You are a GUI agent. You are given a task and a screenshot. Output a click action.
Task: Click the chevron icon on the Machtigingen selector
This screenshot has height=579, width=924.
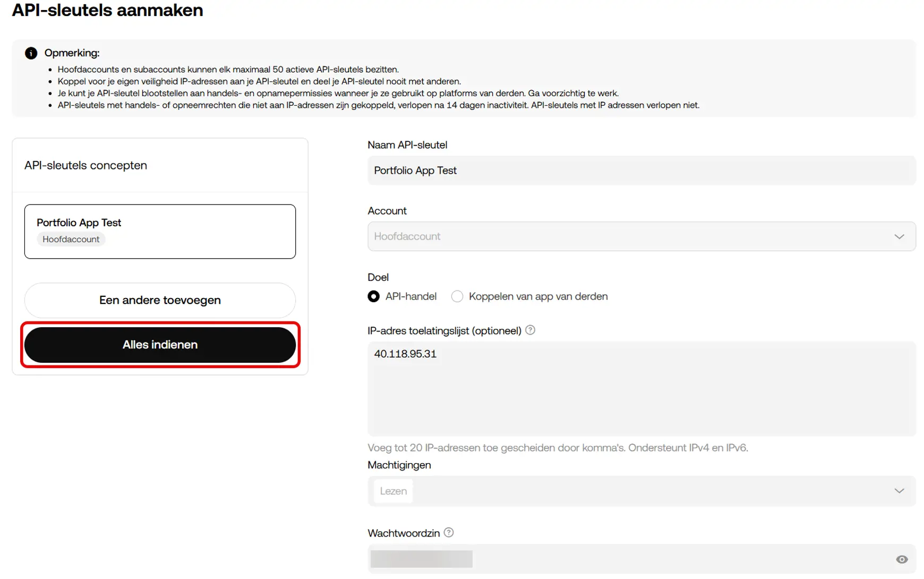click(900, 491)
